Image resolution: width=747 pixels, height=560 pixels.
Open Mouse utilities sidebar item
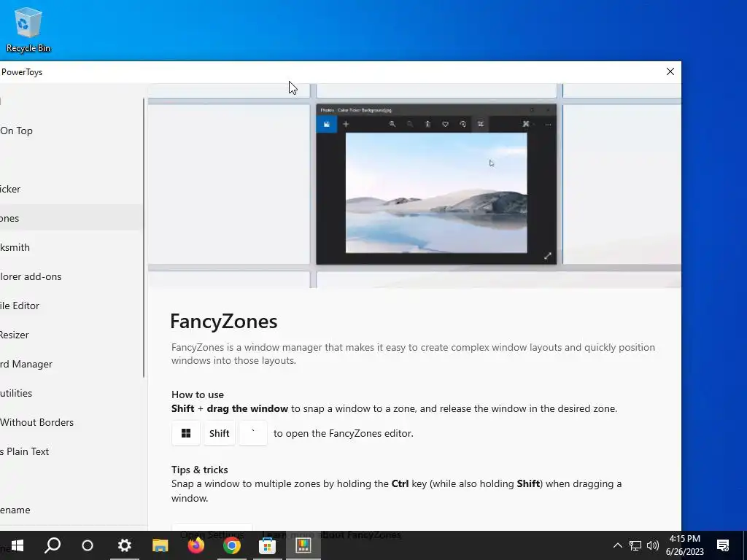point(71,393)
